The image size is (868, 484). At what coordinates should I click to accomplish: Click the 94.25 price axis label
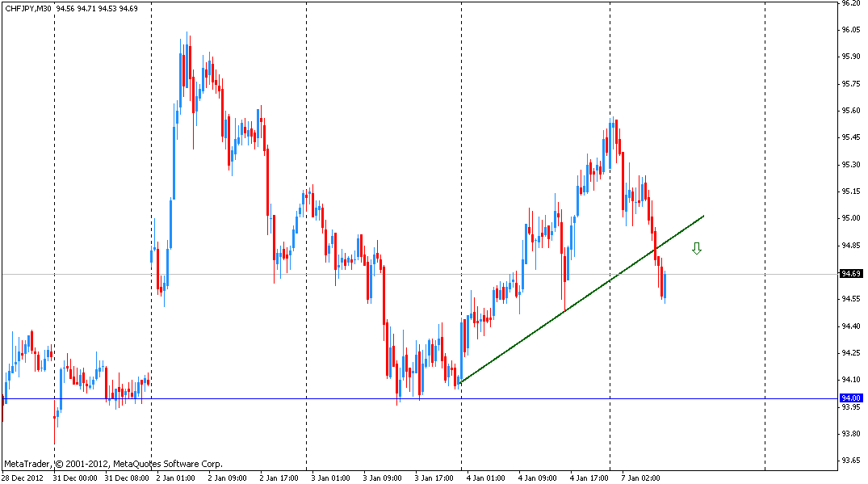851,353
